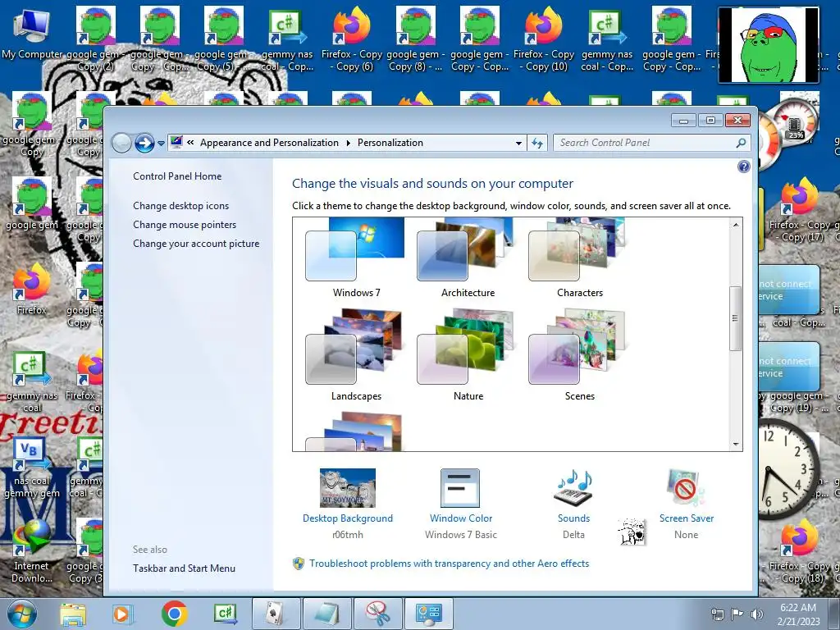Viewport: 840px width, 630px height.
Task: Select the My Computer desktop icon
Action: tap(32, 33)
